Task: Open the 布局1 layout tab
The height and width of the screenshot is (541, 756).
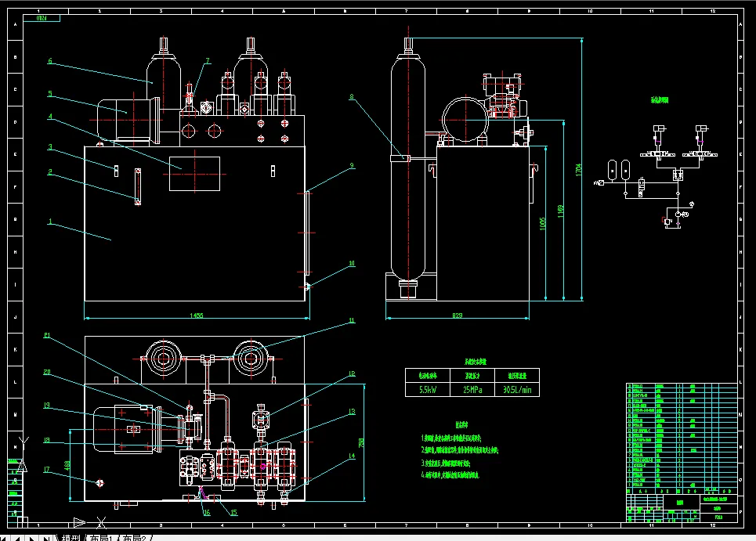Action: click(x=101, y=538)
